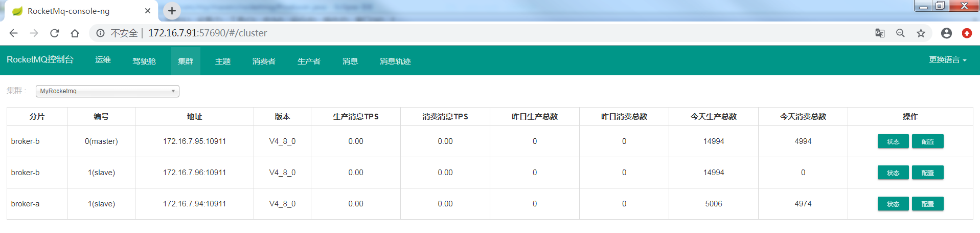Go to the 生产者 page
Viewport: 980px width, 233px height.
(x=309, y=61)
